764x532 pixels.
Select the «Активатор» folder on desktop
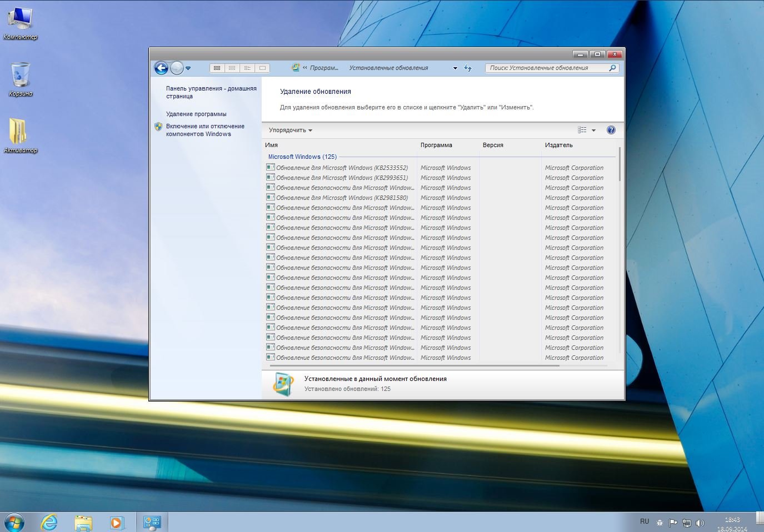coord(20,135)
